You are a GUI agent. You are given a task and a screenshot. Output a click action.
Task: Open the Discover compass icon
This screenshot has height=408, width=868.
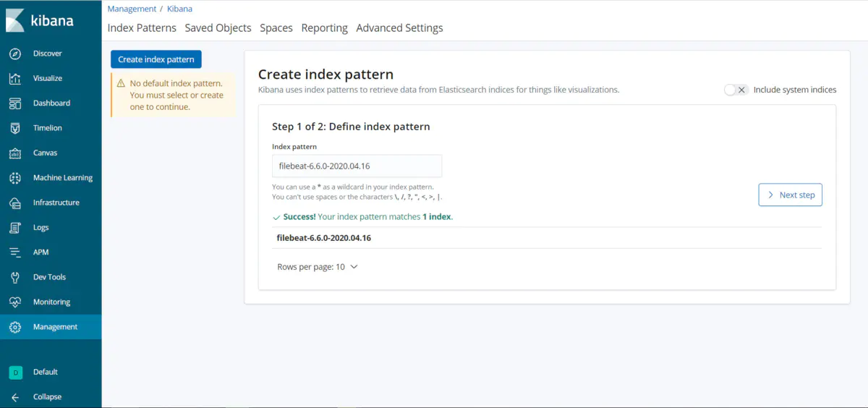tap(15, 54)
